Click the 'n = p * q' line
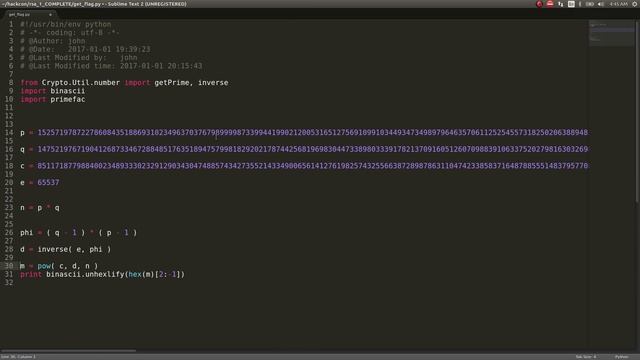Image resolution: width=640 pixels, height=360 pixels. (40, 208)
